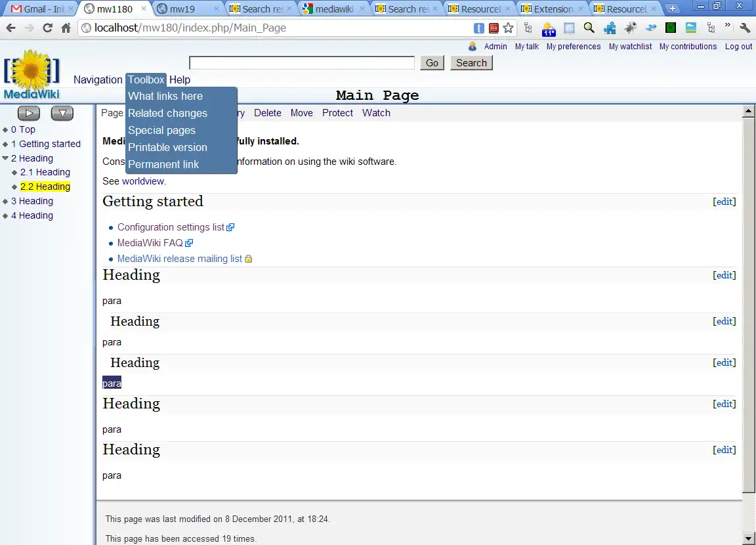Image resolution: width=756 pixels, height=545 pixels.
Task: Open the red 'Aa' dictionary extension icon
Action: point(493,28)
